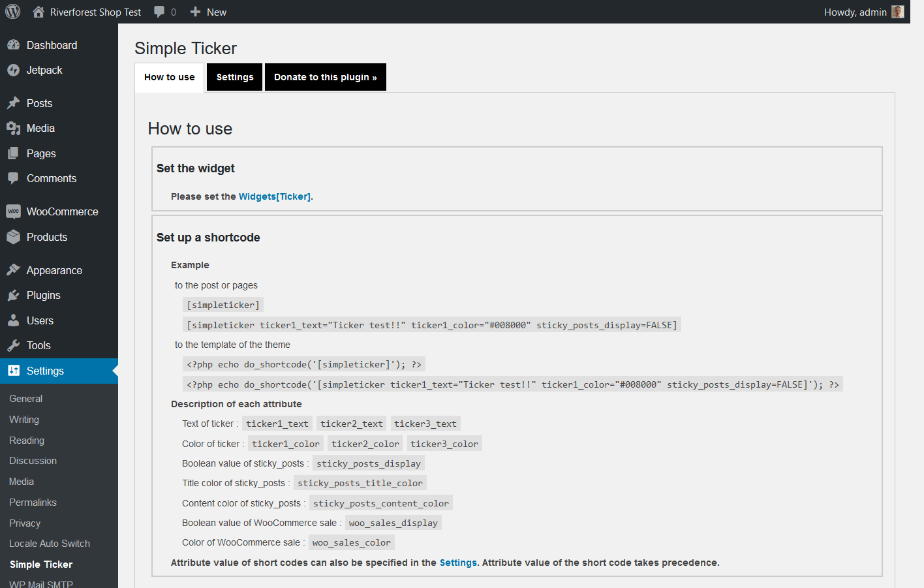Click the woo_sales_color attribute code

click(352, 542)
